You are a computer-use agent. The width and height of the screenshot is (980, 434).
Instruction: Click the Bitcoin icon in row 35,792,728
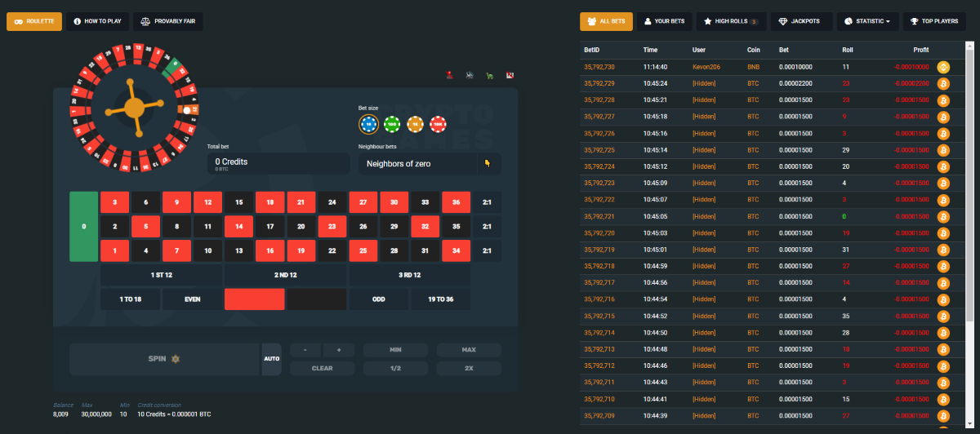[x=942, y=100]
